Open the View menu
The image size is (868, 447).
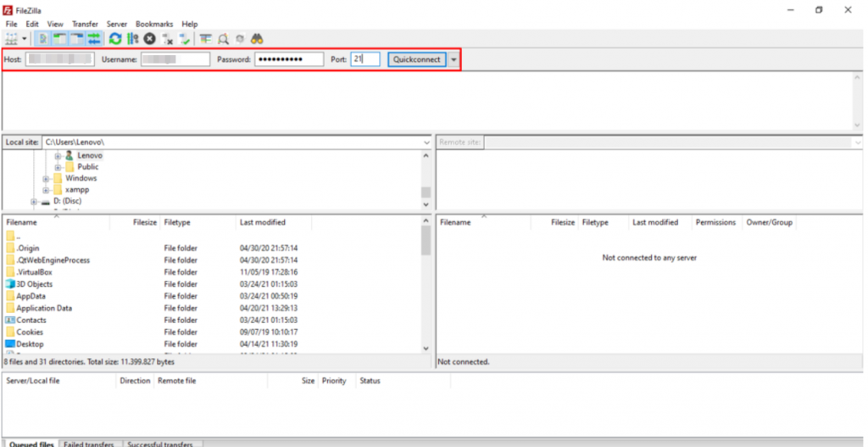point(55,25)
